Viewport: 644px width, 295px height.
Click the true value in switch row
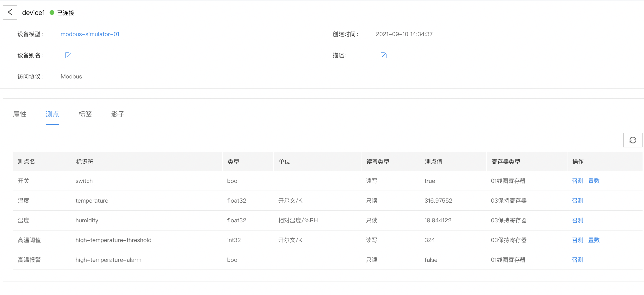coord(430,181)
